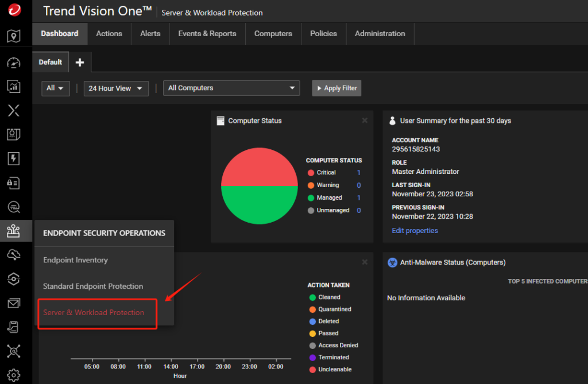Click the Trend Vision One title

click(98, 11)
